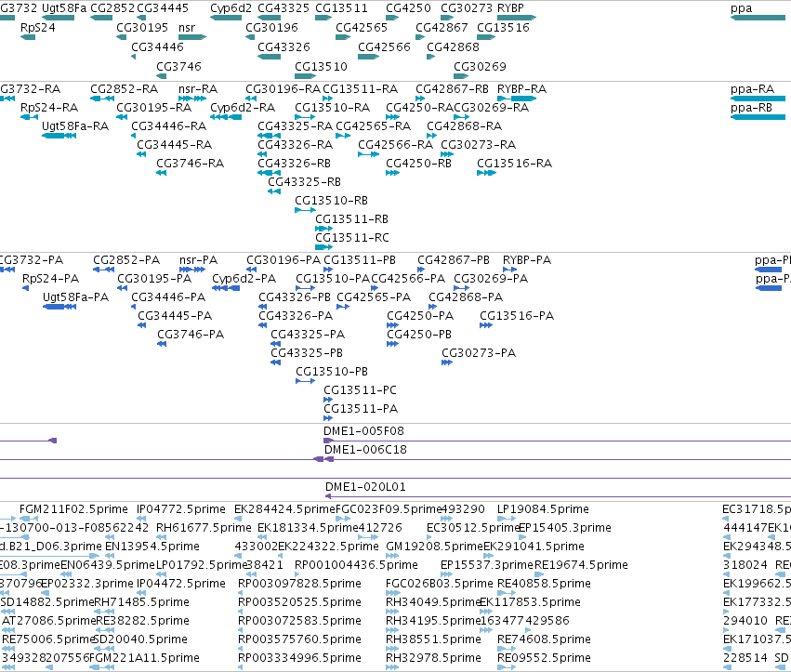Click the "ppa-RA" transcript label
Screen dimensions: 791x672
(752, 89)
